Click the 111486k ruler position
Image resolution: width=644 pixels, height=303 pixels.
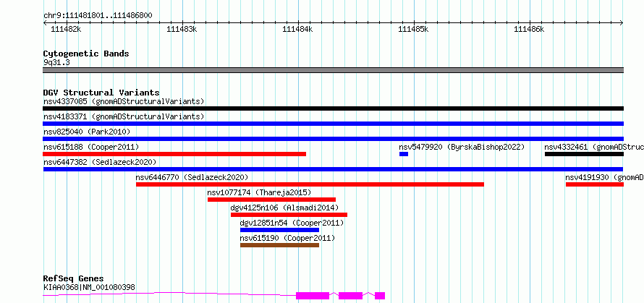coord(530,29)
